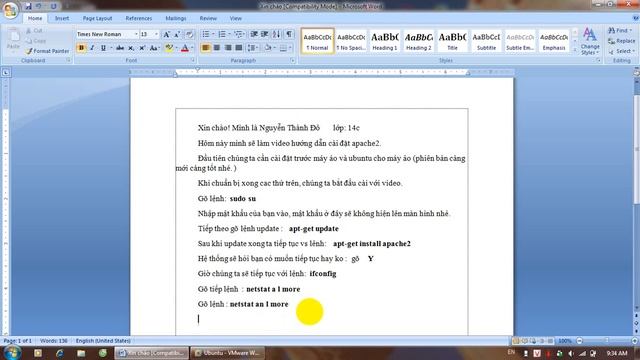The height and width of the screenshot is (360, 640).
Task: Toggle the Numbering list button
Action: click(x=222, y=34)
